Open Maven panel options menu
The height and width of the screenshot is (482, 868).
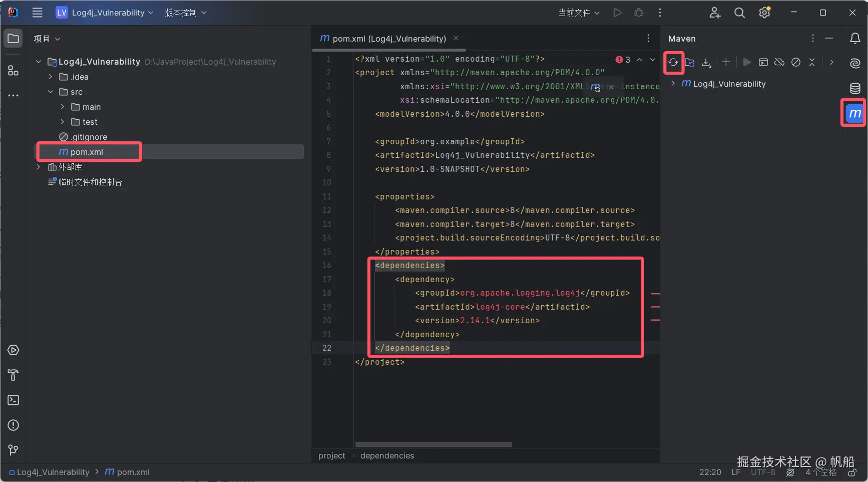[812, 38]
